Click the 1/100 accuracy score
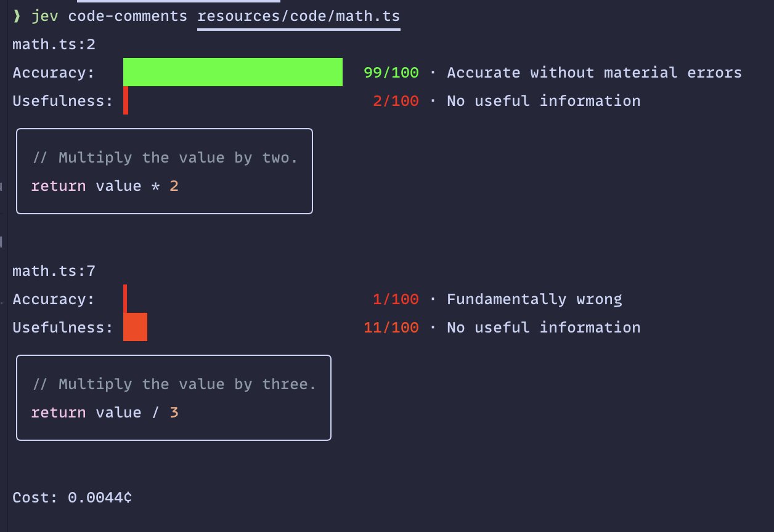Screen dimensions: 774x532 click(x=396, y=299)
